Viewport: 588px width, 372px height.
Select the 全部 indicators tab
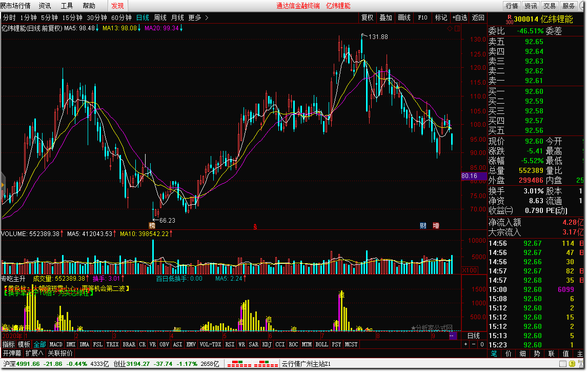39,344
